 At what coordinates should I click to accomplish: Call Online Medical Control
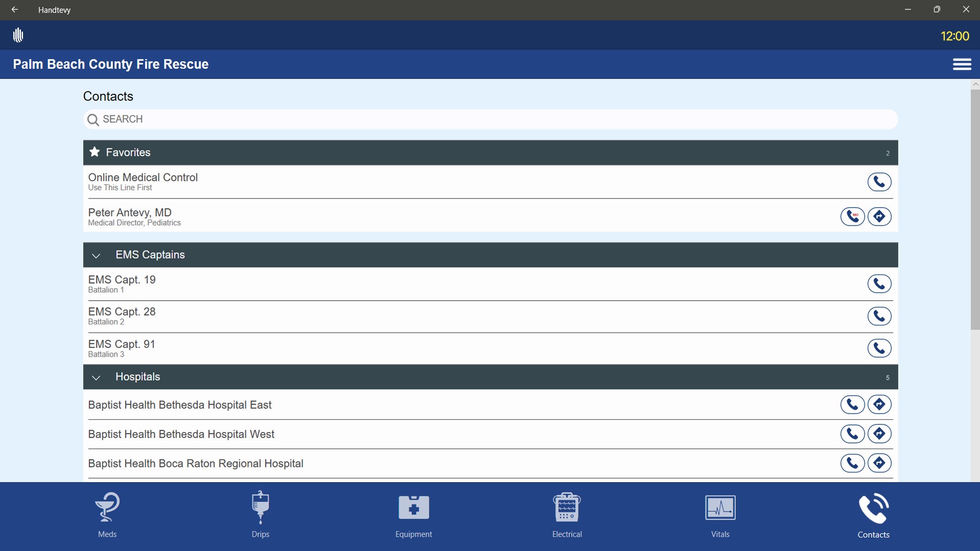[x=879, y=182]
